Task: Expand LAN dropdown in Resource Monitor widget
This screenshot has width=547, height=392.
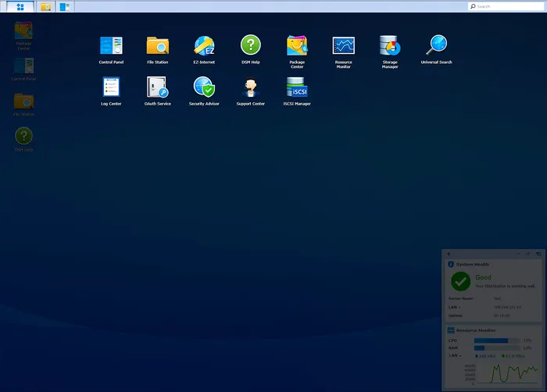Action: pos(455,356)
